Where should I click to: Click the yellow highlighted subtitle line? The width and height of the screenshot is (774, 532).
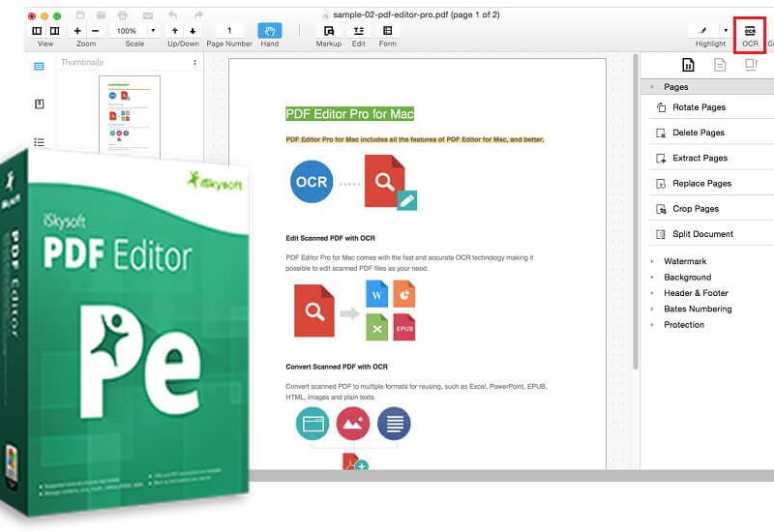coord(415,139)
